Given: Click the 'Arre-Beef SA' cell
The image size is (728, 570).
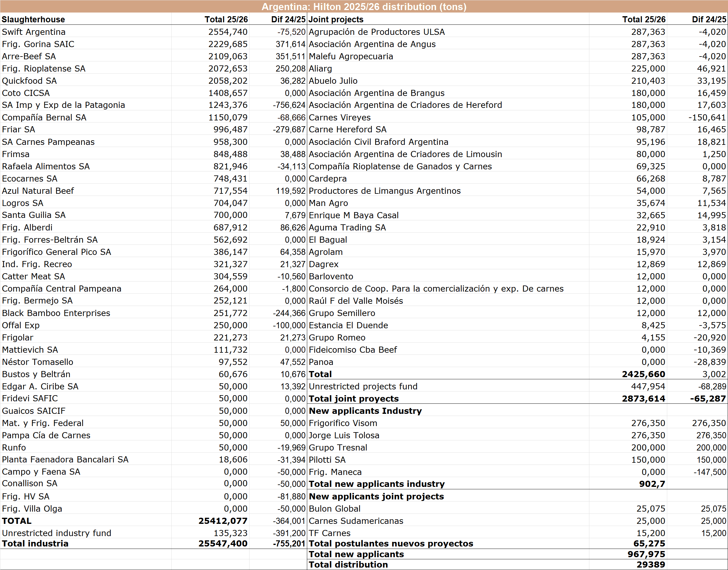Looking at the screenshot, I should point(29,57).
